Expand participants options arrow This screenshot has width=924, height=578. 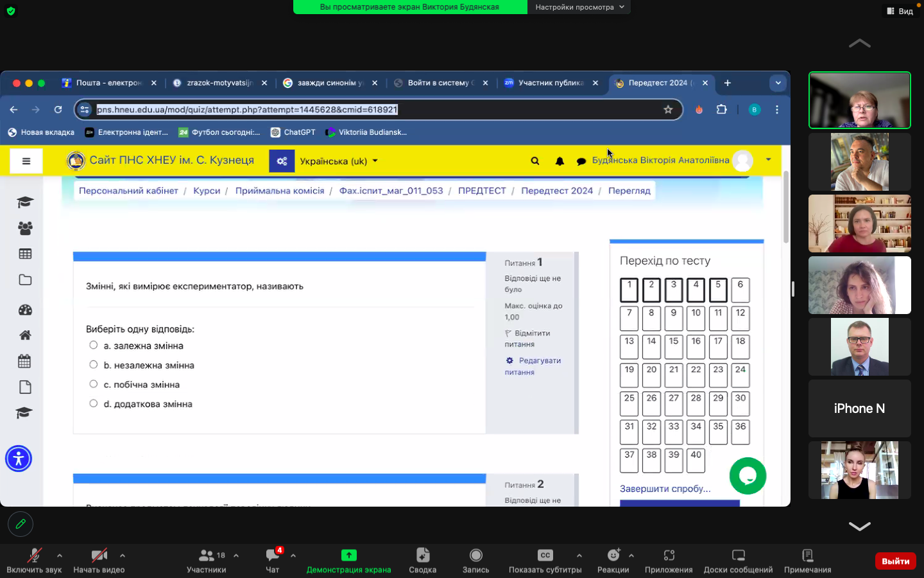tap(236, 556)
